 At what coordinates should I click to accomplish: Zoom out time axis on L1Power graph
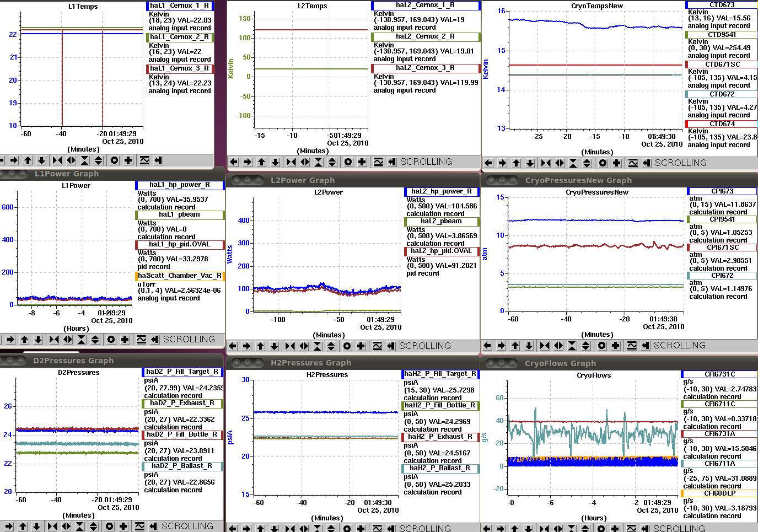[x=68, y=340]
